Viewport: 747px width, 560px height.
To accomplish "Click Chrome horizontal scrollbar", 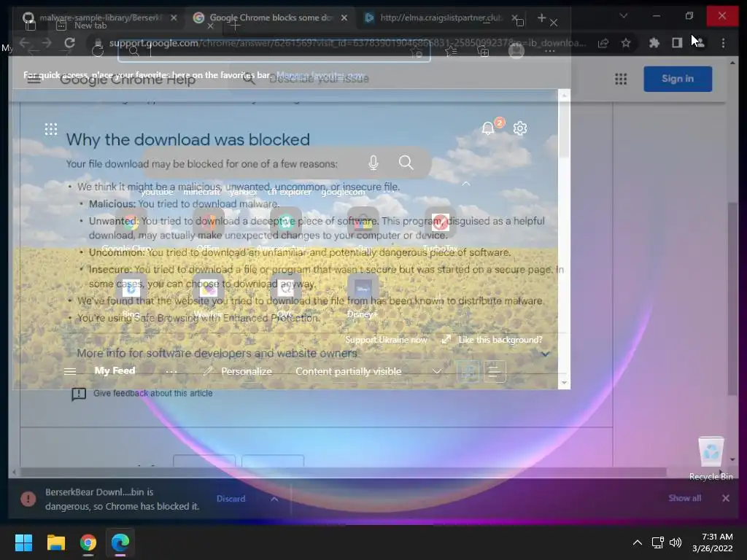I will coord(342,472).
